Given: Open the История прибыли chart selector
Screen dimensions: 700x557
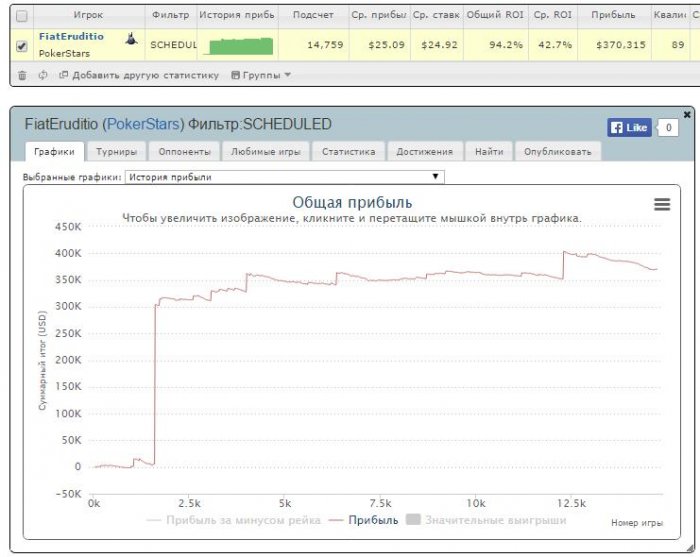Looking at the screenshot, I should (x=284, y=177).
